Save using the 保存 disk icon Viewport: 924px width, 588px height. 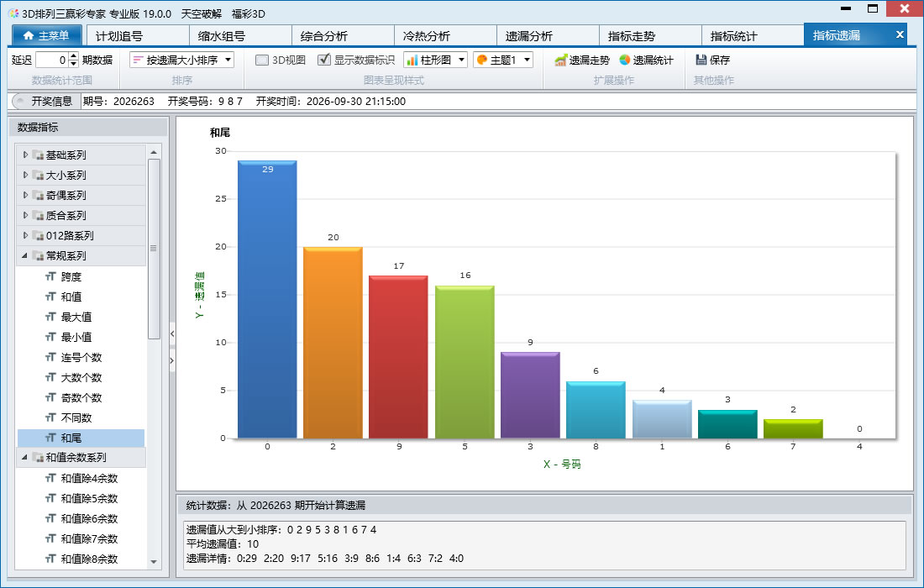(x=701, y=60)
